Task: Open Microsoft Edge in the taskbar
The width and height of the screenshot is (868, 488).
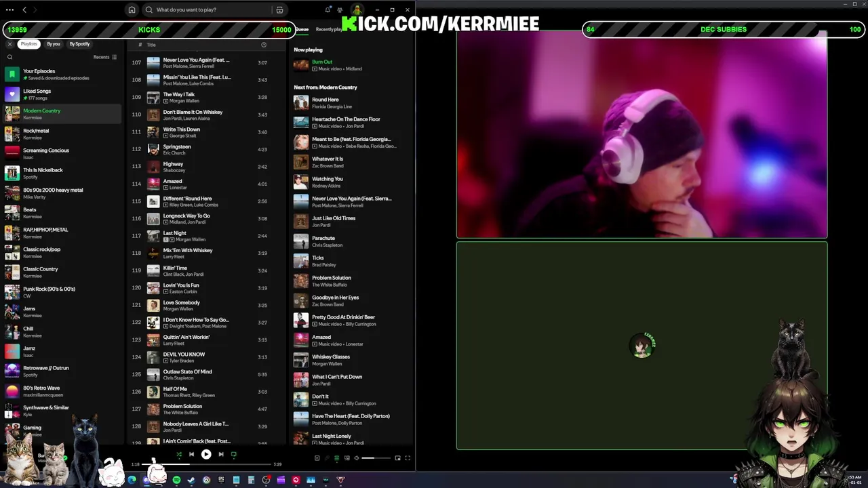Action: (x=132, y=480)
